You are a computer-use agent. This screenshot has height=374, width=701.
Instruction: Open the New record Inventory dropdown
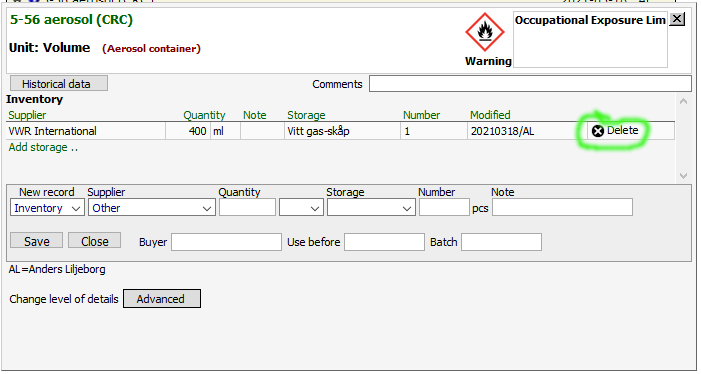(x=47, y=208)
